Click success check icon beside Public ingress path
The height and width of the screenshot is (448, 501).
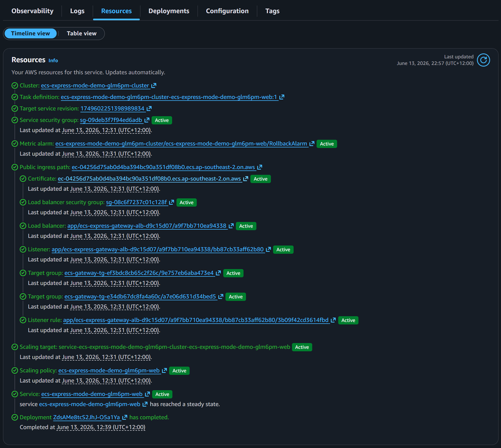[x=15, y=167]
